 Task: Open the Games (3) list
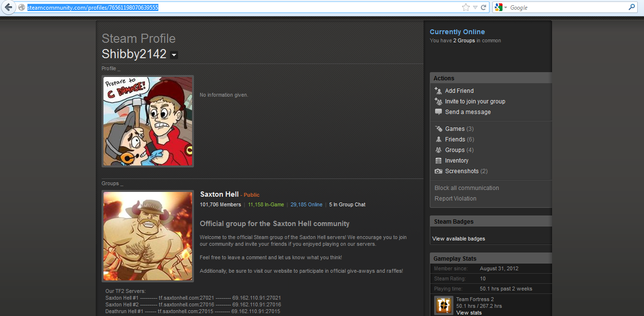459,129
